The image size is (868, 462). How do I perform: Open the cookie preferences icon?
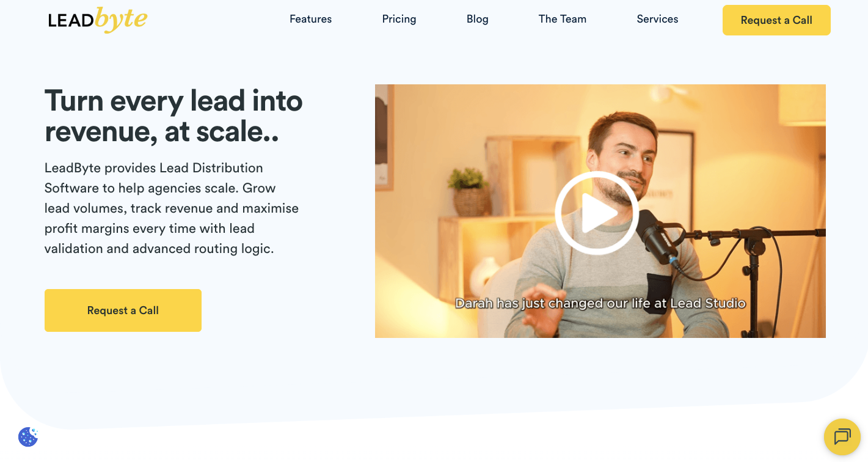28,436
